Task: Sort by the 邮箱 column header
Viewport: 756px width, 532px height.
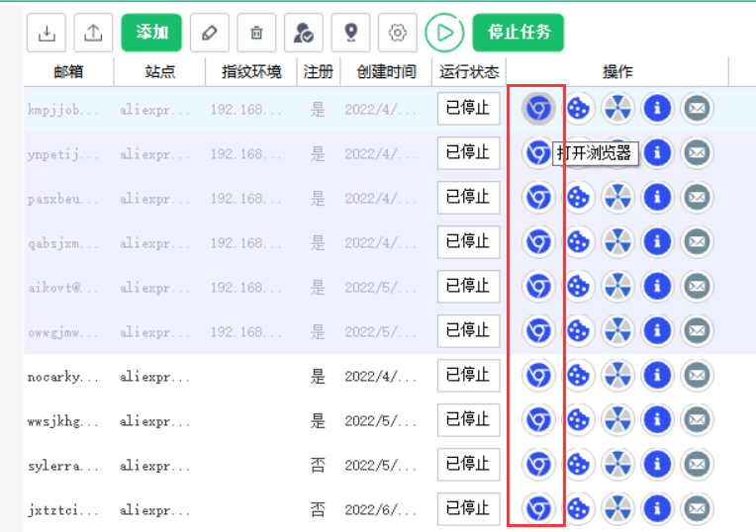Action: click(x=68, y=72)
